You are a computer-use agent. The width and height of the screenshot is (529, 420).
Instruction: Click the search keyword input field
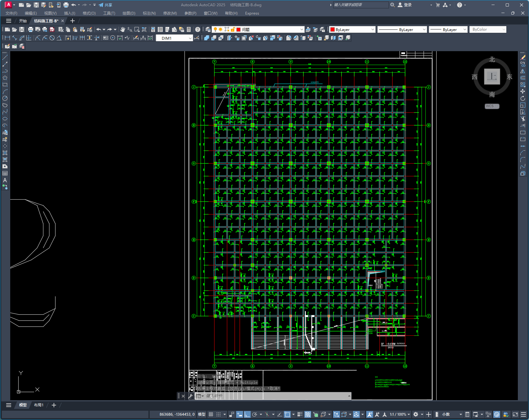pyautogui.click(x=361, y=5)
